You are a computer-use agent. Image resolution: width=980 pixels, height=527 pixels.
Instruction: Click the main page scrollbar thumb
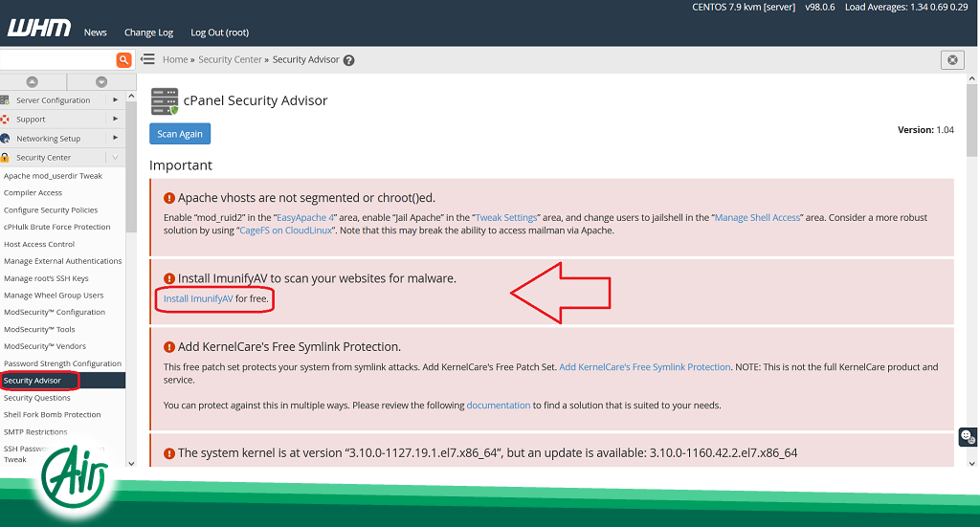pos(971,121)
